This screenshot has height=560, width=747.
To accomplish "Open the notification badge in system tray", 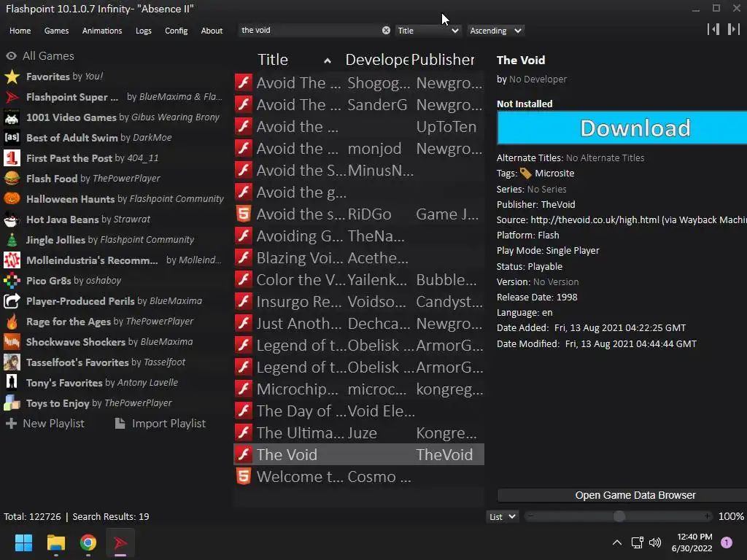I will (727, 542).
